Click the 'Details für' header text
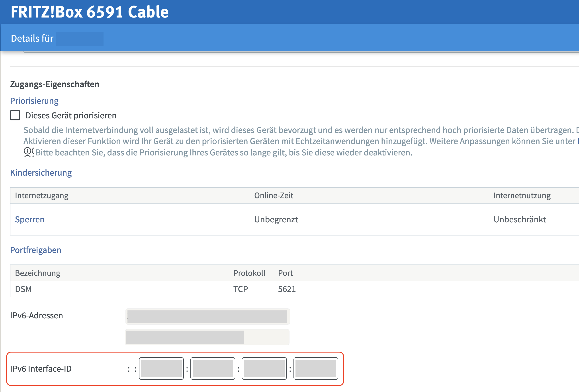 32,38
